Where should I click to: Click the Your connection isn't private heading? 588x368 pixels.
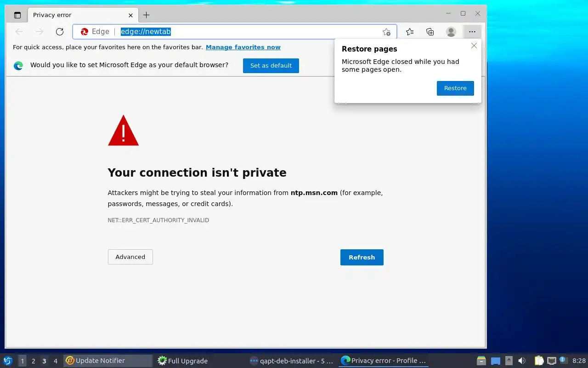click(197, 172)
